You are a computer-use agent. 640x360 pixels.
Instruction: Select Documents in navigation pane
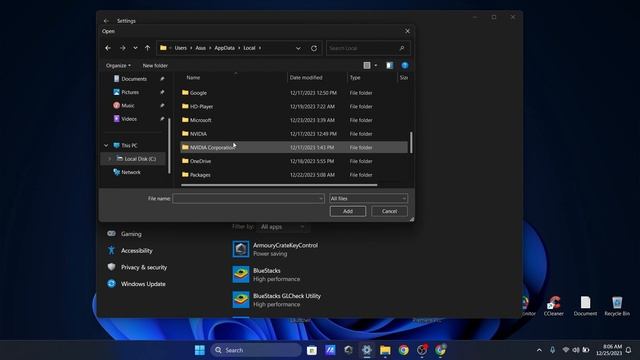coord(134,79)
